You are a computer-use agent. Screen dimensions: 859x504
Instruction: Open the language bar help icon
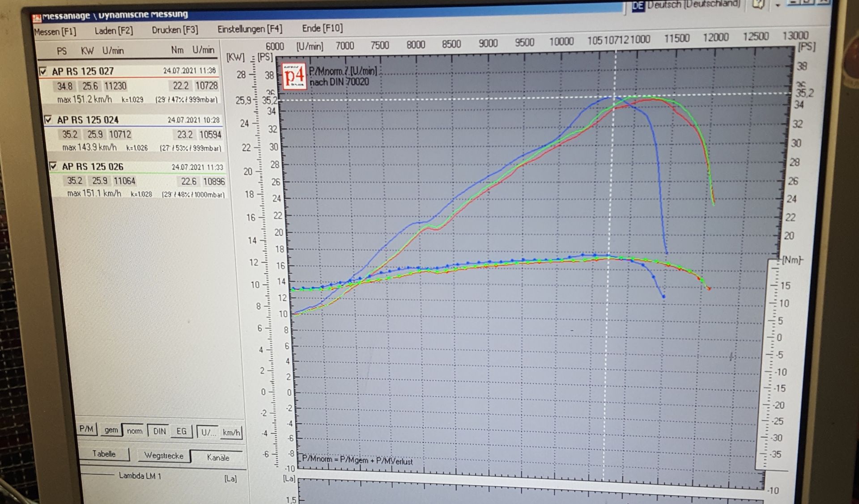pos(757,4)
